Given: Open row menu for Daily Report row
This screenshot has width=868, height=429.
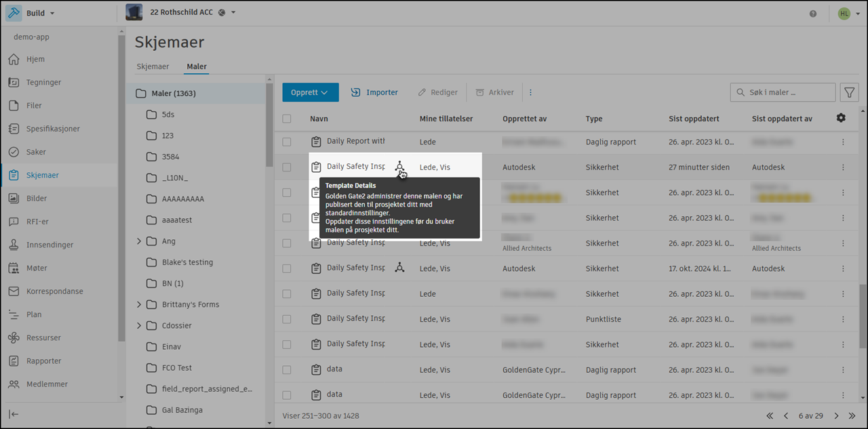Looking at the screenshot, I should coord(843,142).
